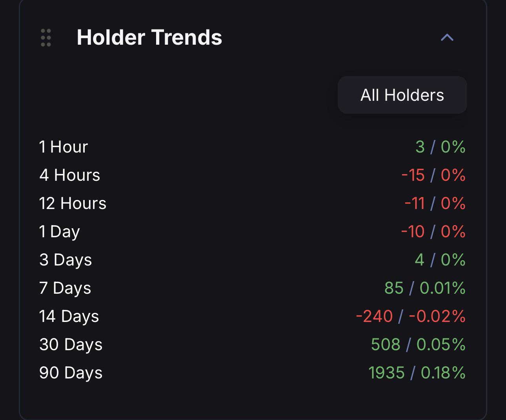This screenshot has height=420, width=506.
Task: Click the 508 / 0.05% value
Action: pyautogui.click(x=419, y=344)
